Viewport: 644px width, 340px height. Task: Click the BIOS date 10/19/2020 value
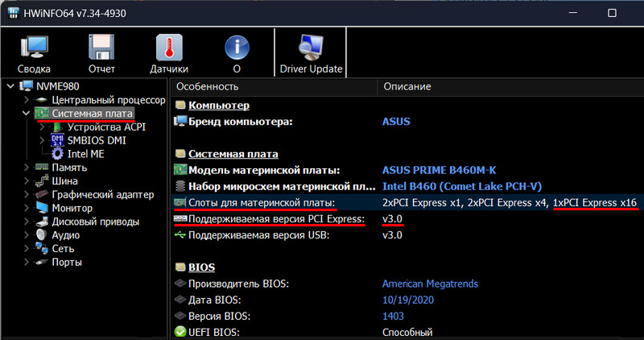coord(408,300)
